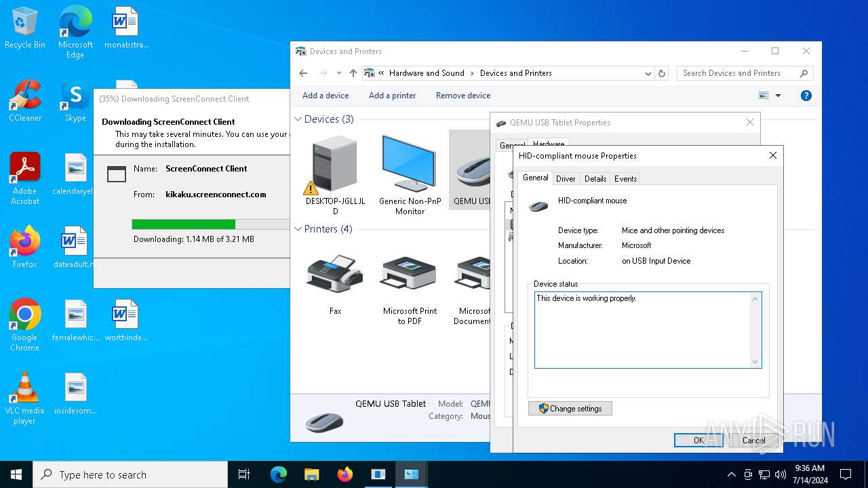This screenshot has width=868, height=488.
Task: Go back in Devices and Printers window
Action: click(x=303, y=73)
